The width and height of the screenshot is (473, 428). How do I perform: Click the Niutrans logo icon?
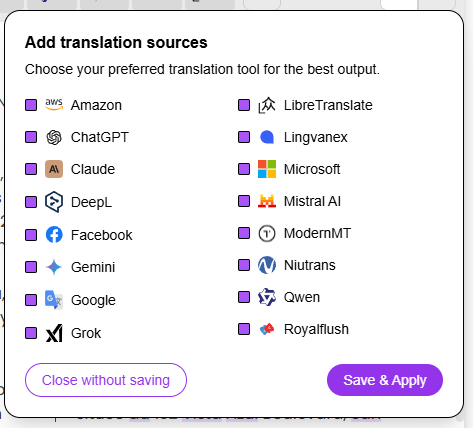267,265
